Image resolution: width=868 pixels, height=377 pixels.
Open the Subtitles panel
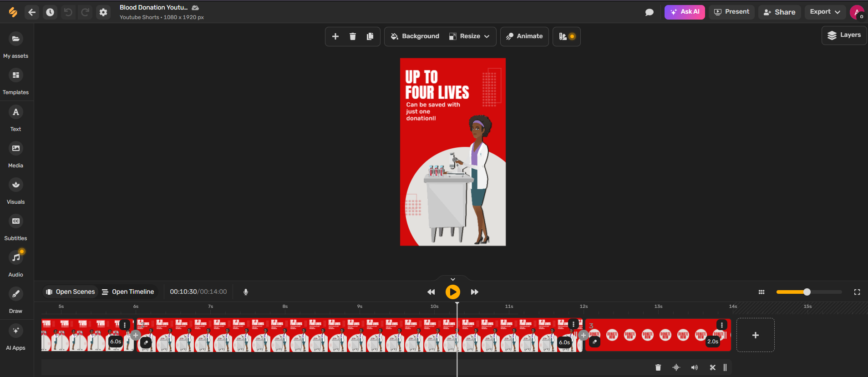pyautogui.click(x=16, y=221)
